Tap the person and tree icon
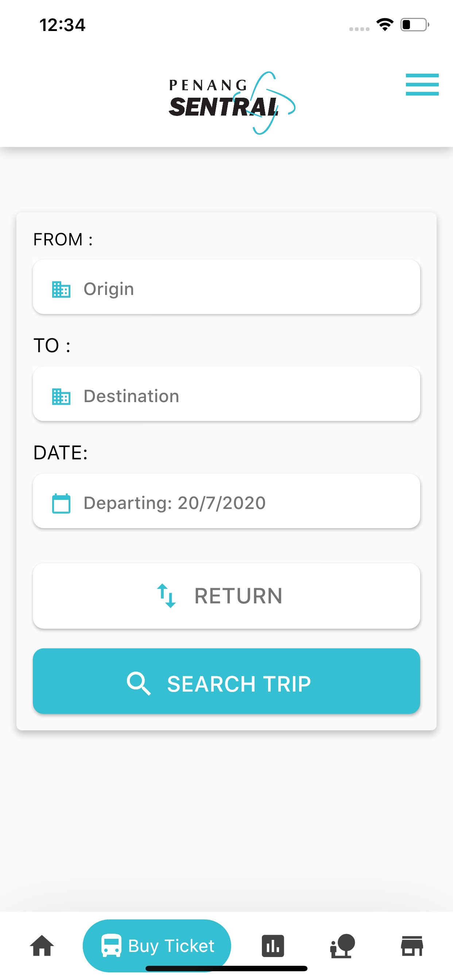Screen dimensions: 453x980 342,946
